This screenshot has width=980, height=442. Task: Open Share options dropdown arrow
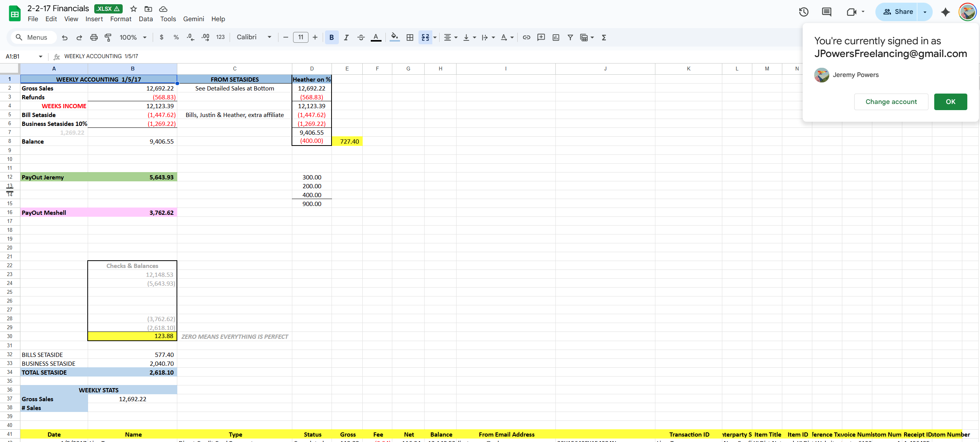(925, 12)
